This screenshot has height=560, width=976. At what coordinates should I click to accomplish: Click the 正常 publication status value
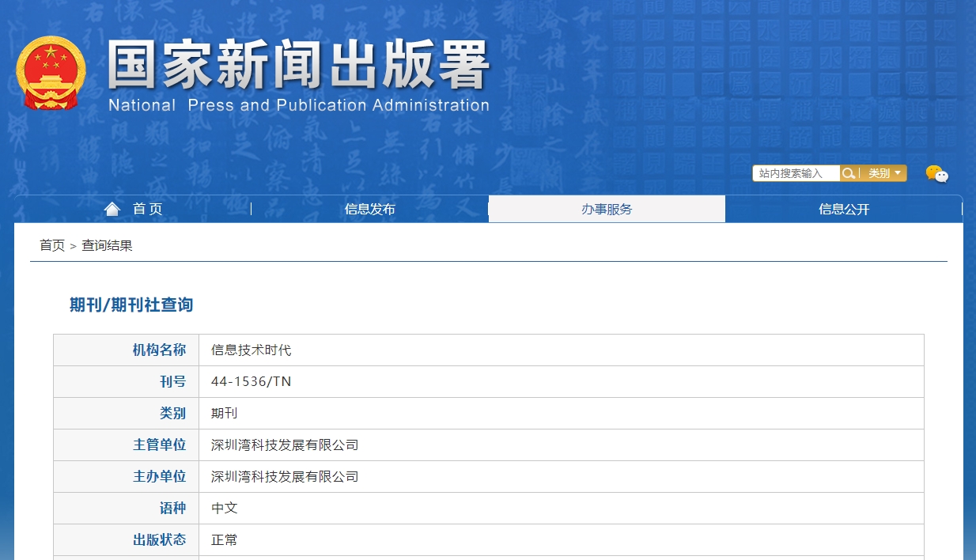[225, 539]
